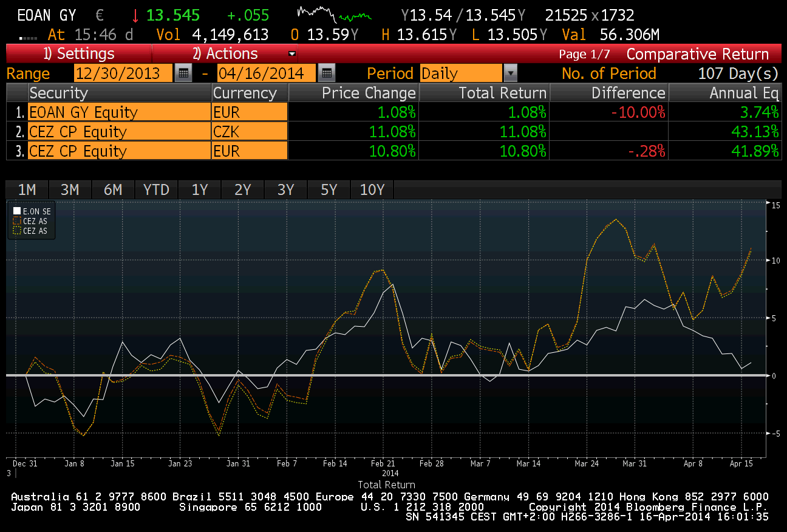Click the E.ON SE white legend swatch

click(x=17, y=211)
